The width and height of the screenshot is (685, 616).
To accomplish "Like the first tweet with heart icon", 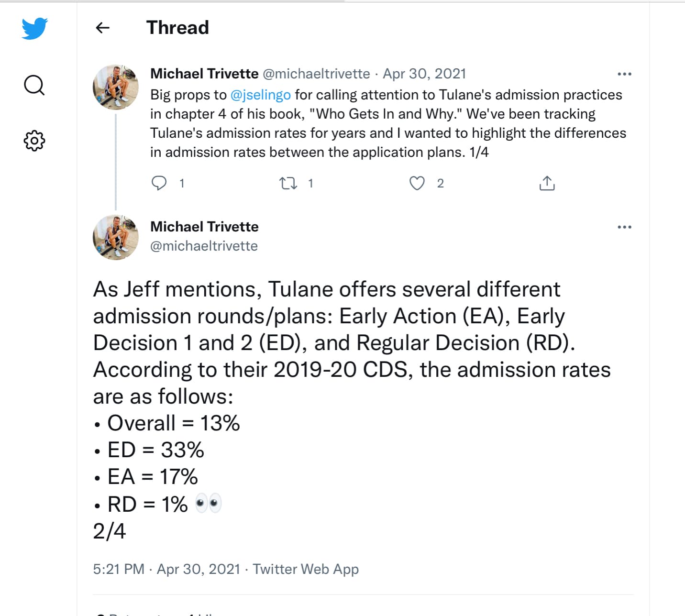I will click(417, 183).
